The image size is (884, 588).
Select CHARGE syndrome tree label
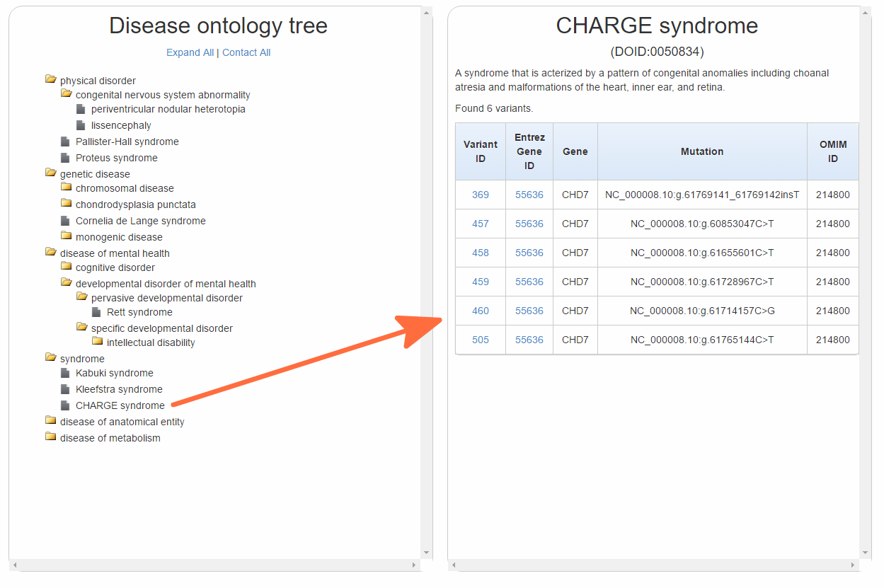pos(120,405)
